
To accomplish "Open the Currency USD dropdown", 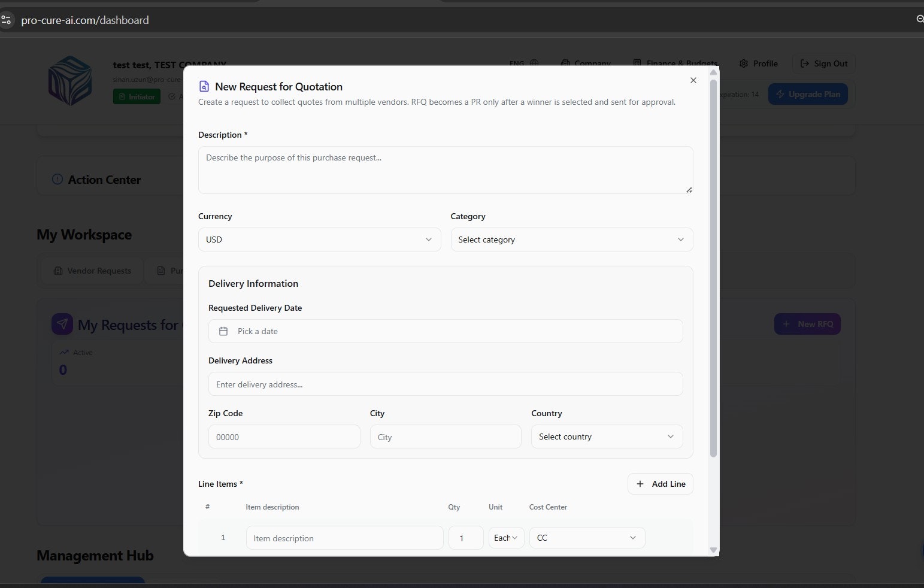I will 319,240.
